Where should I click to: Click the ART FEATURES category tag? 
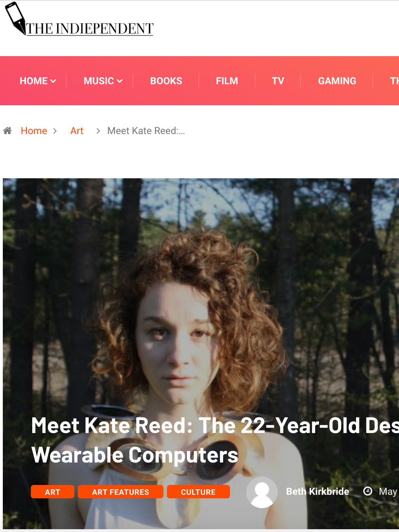pyautogui.click(x=121, y=492)
